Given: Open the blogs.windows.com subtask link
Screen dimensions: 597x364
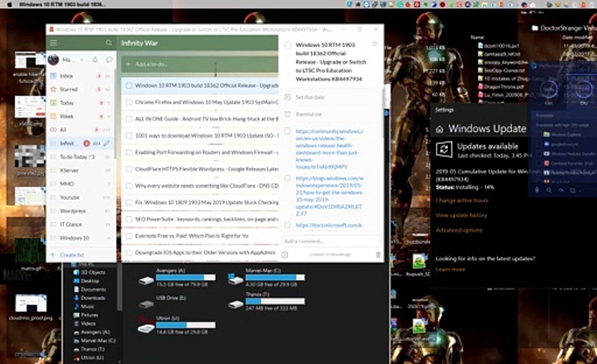Looking at the screenshot, I should pyautogui.click(x=330, y=196).
